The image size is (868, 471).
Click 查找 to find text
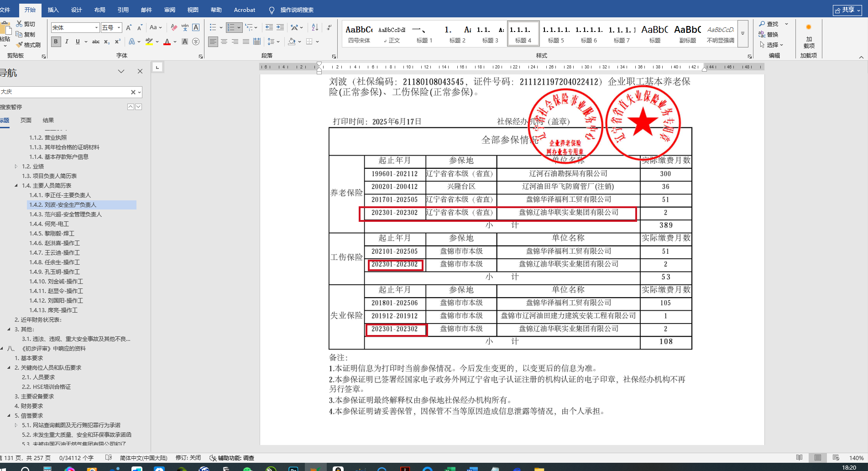769,24
